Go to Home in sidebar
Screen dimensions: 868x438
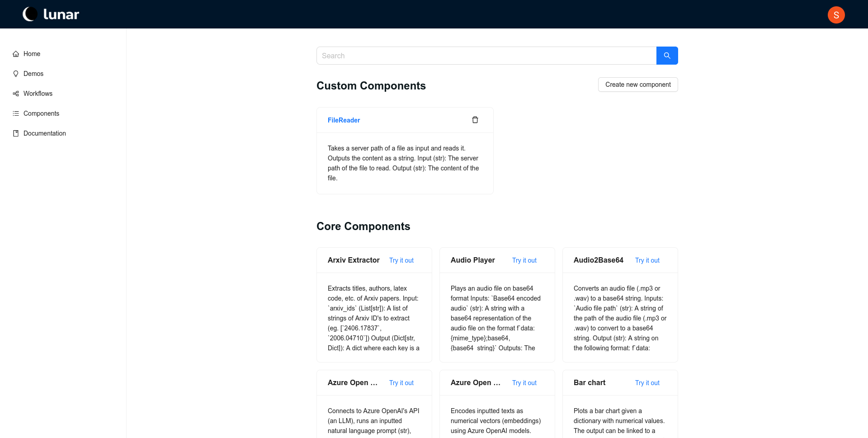[x=32, y=54]
